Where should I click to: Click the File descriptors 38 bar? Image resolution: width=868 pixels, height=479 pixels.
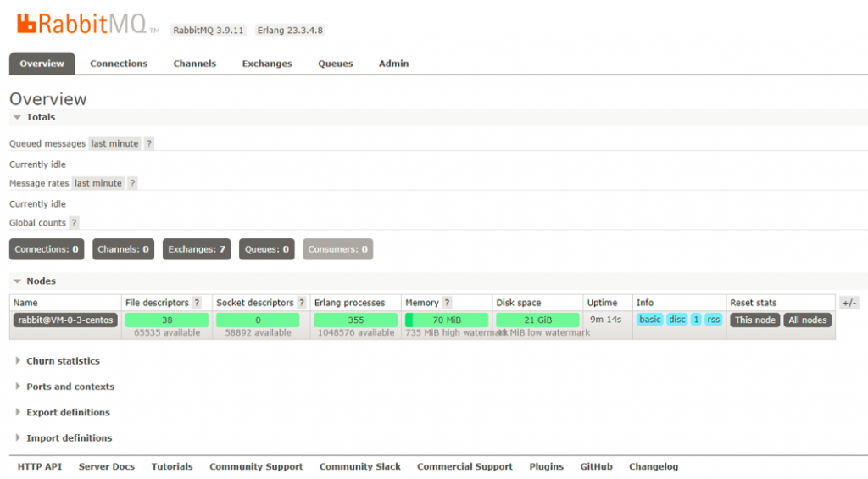click(x=167, y=320)
